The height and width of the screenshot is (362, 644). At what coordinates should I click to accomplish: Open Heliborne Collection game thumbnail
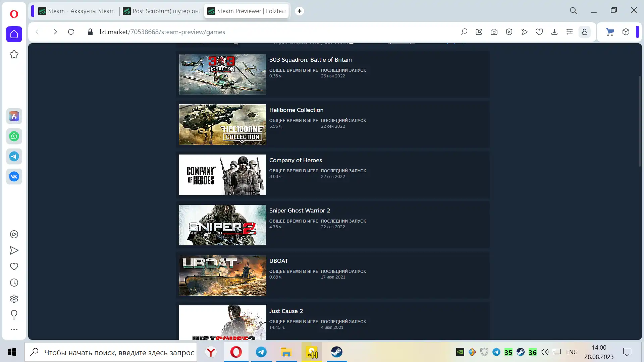(222, 124)
